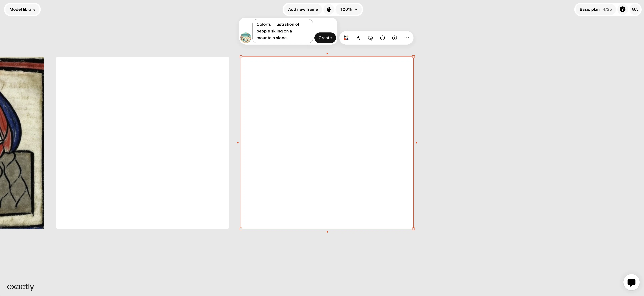Open the GA account avatar menu
644x296 pixels.
pos(635,9)
